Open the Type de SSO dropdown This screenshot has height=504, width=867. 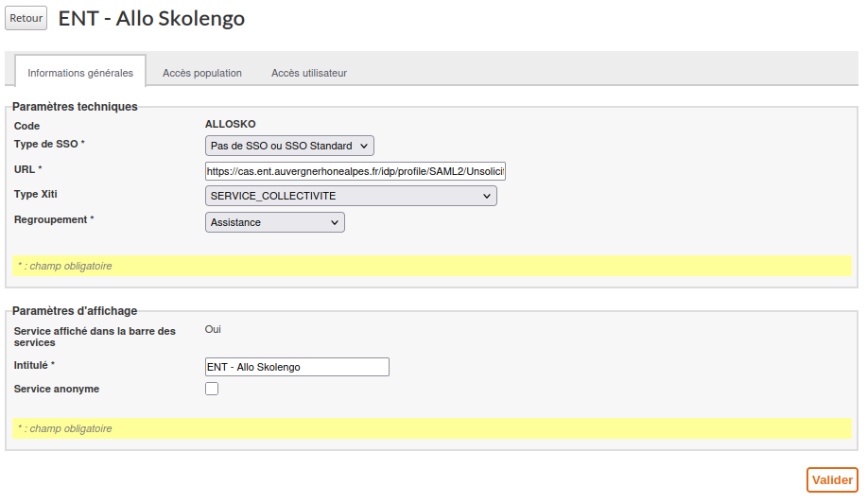(289, 146)
